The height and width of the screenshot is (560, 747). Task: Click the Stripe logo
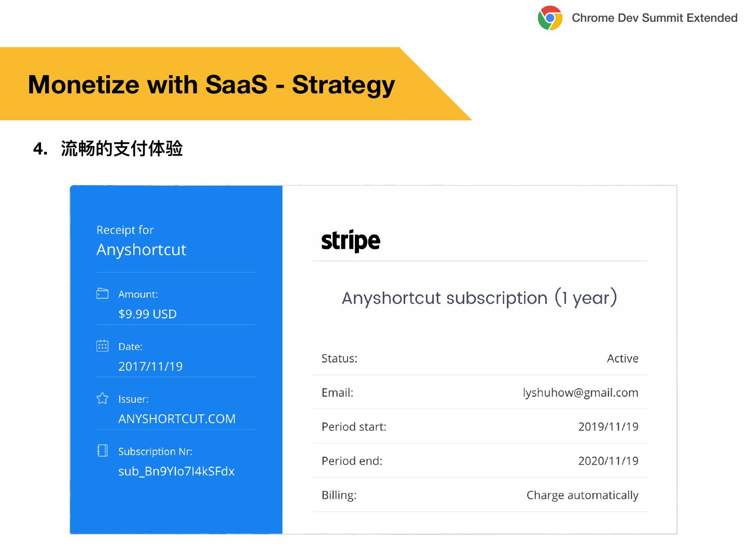[351, 241]
